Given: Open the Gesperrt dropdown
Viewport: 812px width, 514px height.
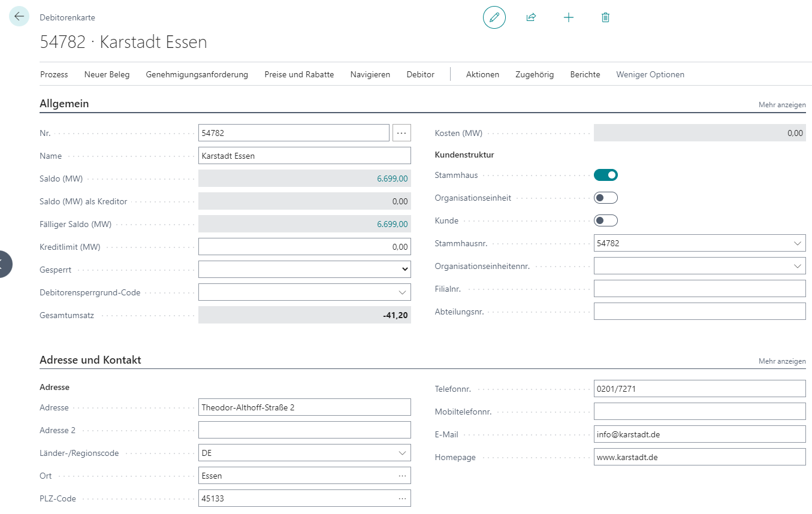Looking at the screenshot, I should click(x=304, y=270).
